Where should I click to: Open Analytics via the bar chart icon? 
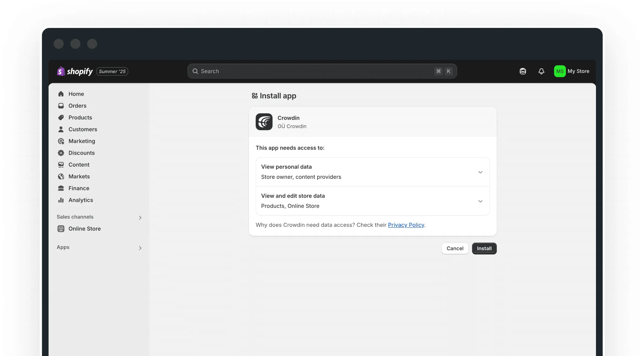point(61,200)
